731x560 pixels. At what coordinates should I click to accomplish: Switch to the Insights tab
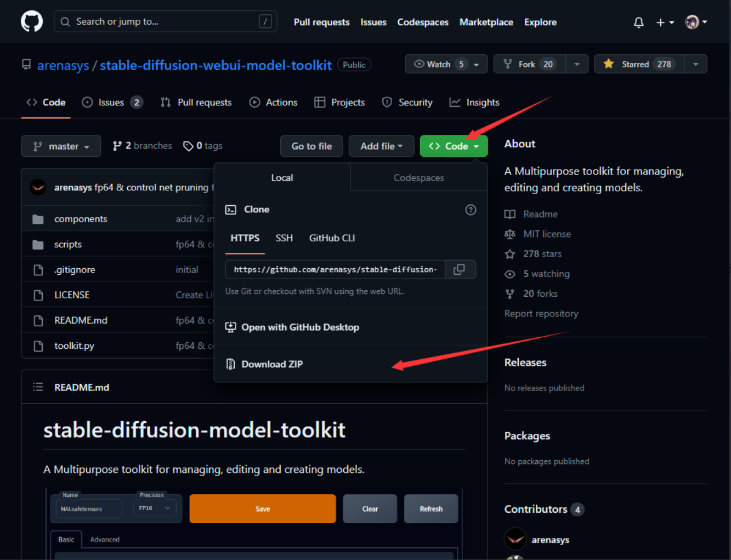[474, 103]
